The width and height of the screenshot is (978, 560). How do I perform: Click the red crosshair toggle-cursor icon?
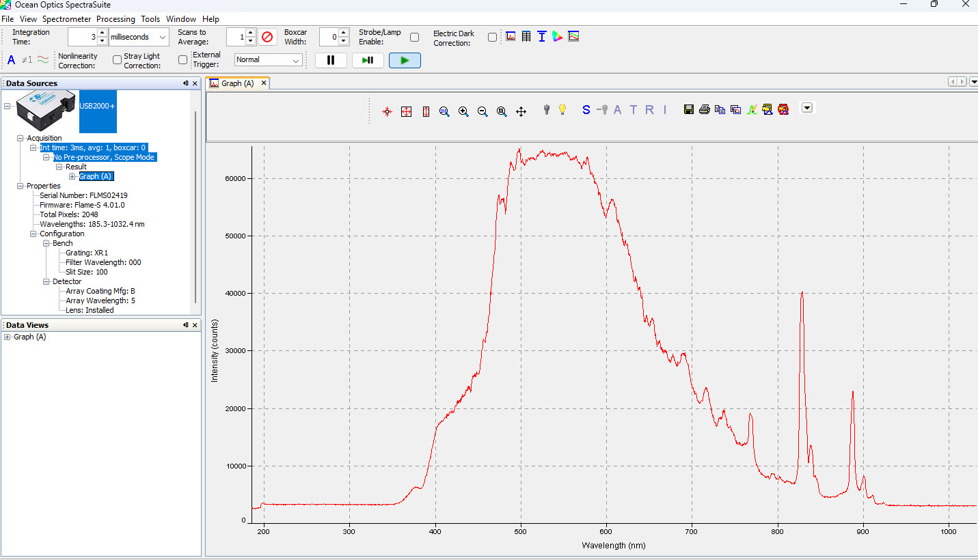pos(387,111)
